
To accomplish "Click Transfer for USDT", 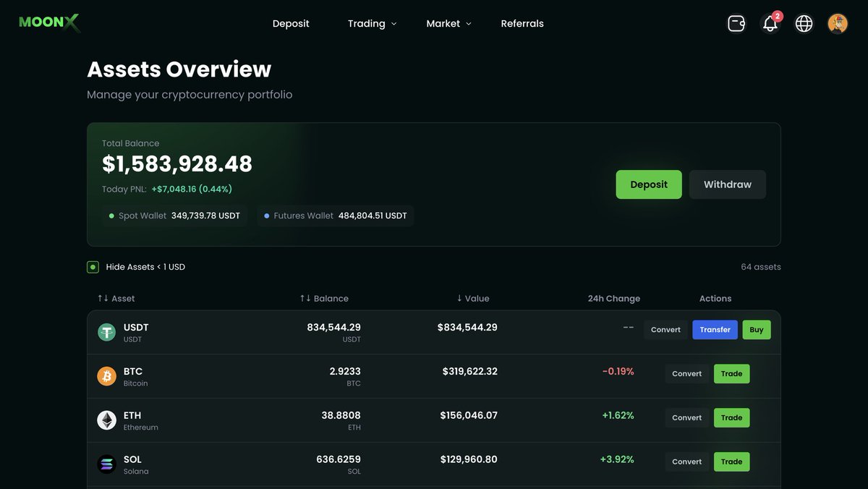I will pos(715,330).
